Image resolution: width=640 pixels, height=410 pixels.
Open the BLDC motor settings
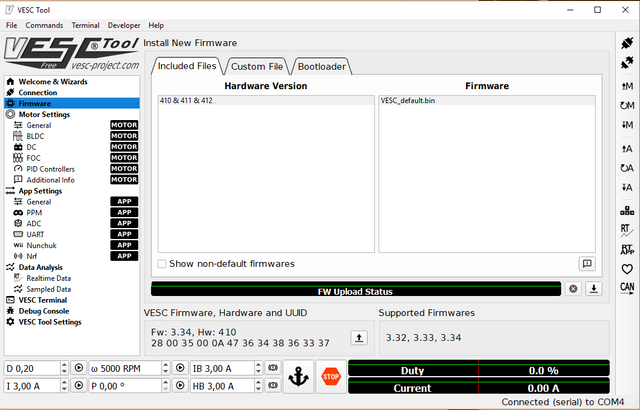[x=72, y=136]
